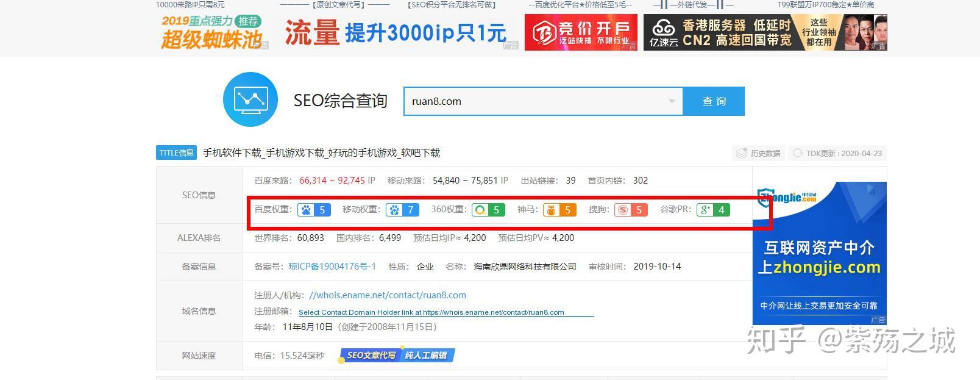
Task: Click the 移动来路 value 54,840 ~ 75,851
Action: (466, 181)
